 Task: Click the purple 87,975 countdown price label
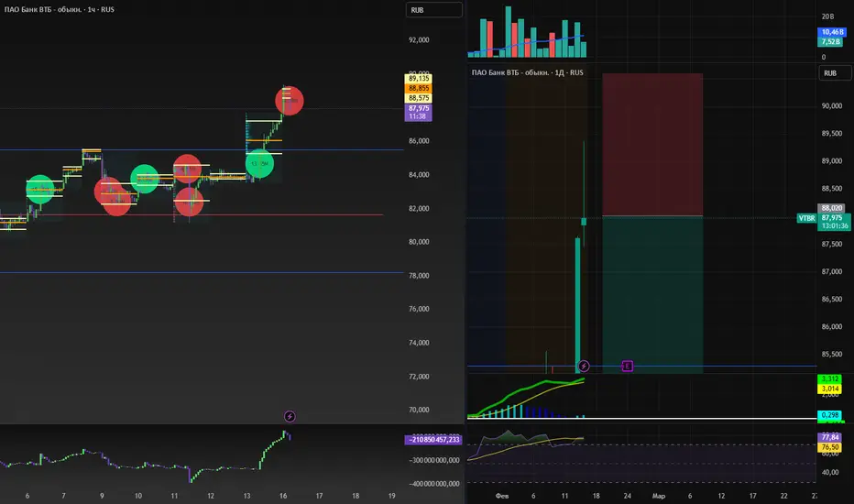tap(418, 112)
